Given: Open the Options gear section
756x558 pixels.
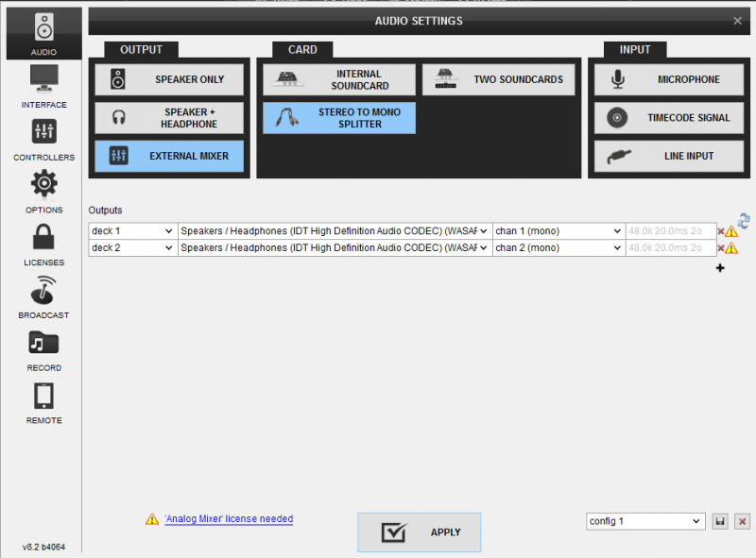Looking at the screenshot, I should pos(43,192).
